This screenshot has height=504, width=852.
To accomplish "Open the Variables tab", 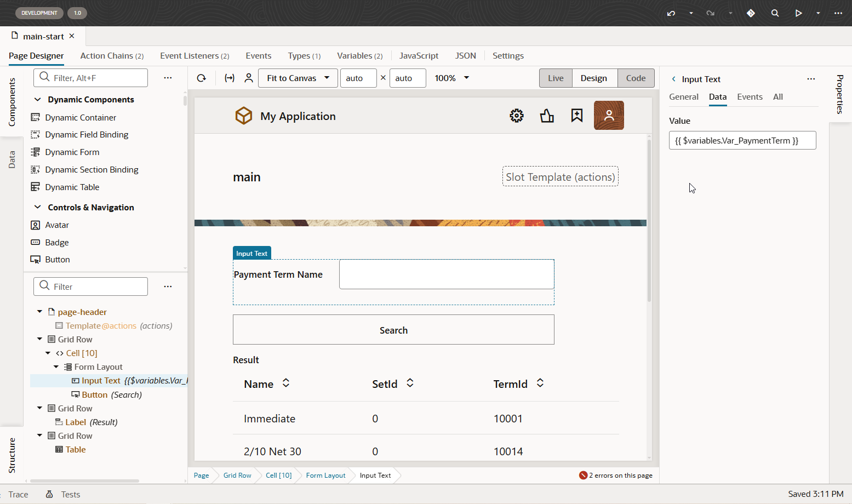I will tap(359, 56).
